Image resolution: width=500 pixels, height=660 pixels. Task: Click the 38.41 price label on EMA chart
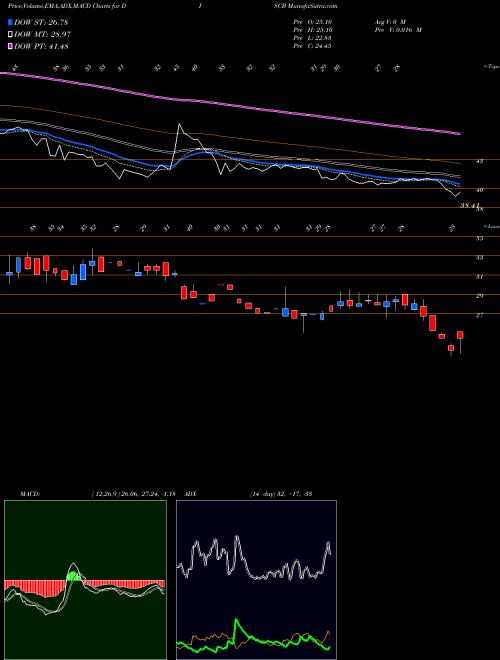[470, 205]
